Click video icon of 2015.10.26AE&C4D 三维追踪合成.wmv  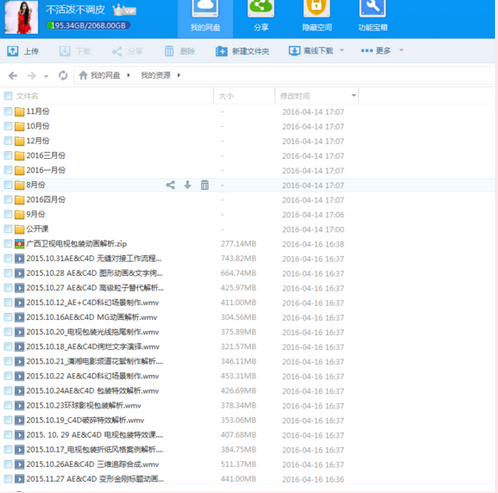[x=20, y=464]
